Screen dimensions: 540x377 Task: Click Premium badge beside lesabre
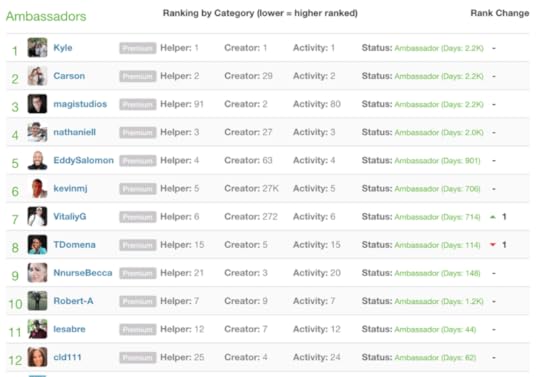(138, 329)
